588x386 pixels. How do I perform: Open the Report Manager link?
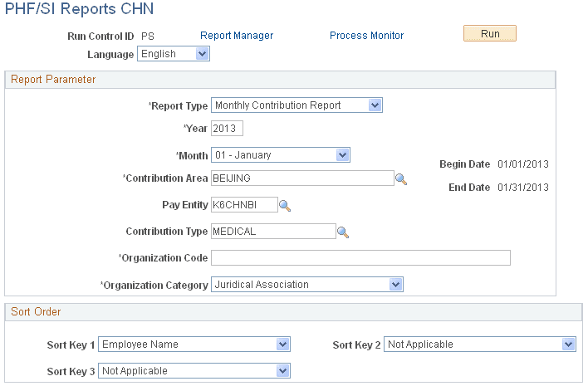click(237, 36)
